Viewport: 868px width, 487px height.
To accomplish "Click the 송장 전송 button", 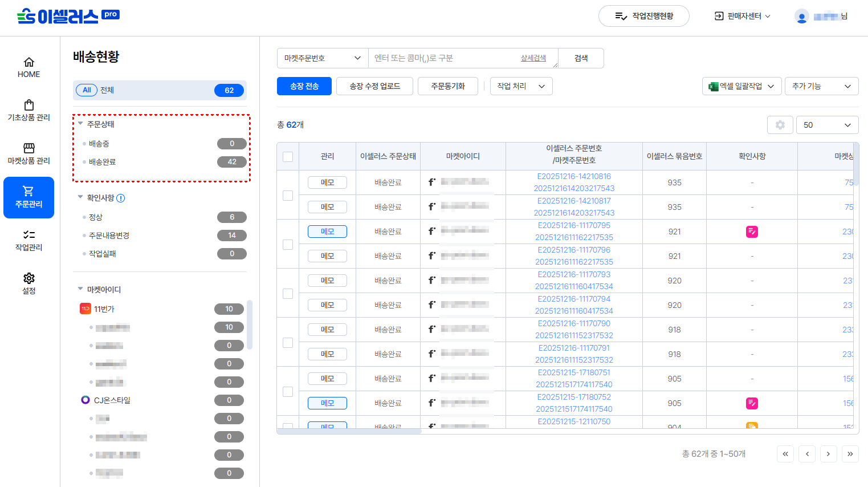I will coord(304,86).
